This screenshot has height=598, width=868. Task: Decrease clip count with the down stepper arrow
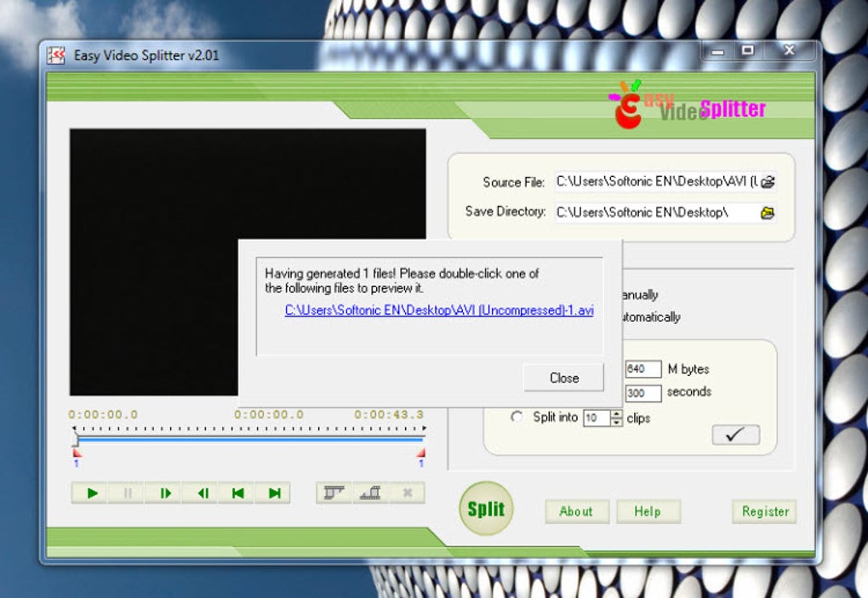click(617, 422)
